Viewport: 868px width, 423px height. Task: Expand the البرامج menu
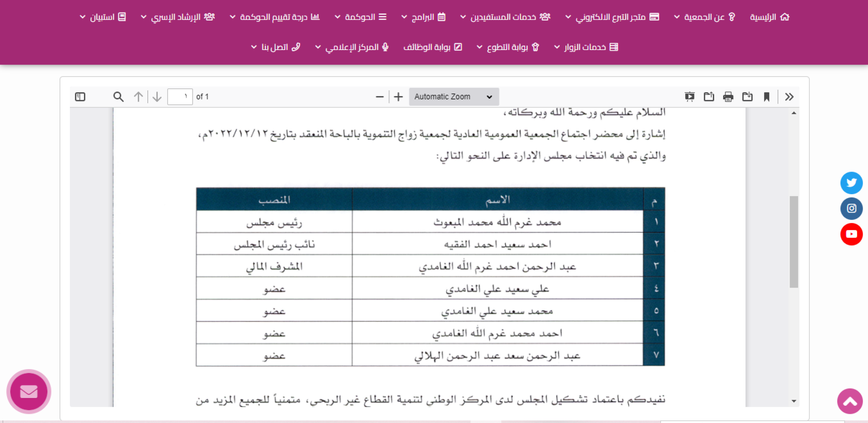click(x=424, y=17)
